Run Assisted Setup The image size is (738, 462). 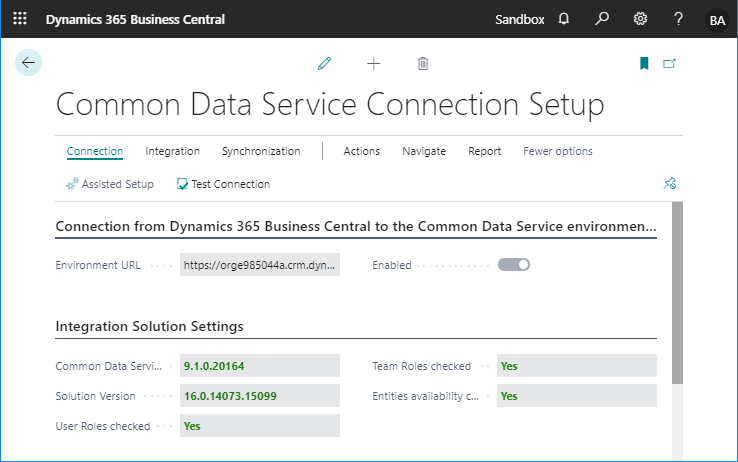pos(110,184)
